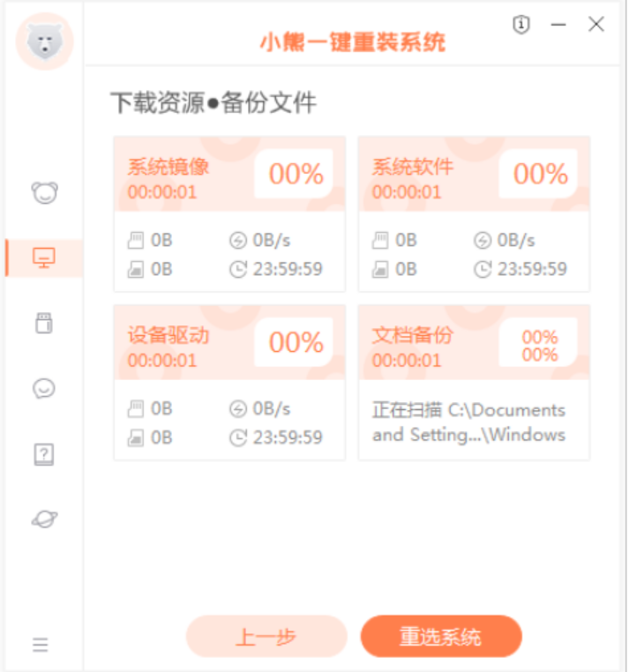Click the bear logo avatar
Viewport: 629px width, 672px height.
point(44,41)
